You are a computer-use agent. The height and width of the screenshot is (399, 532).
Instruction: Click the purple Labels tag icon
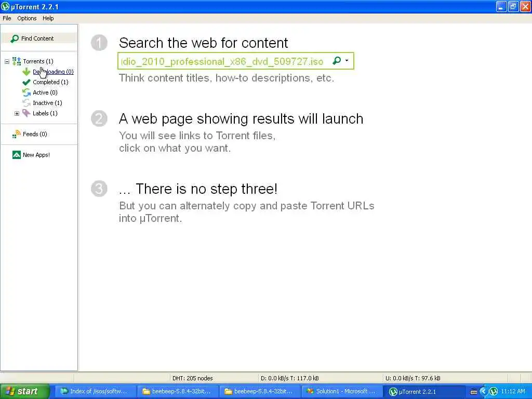click(x=26, y=113)
